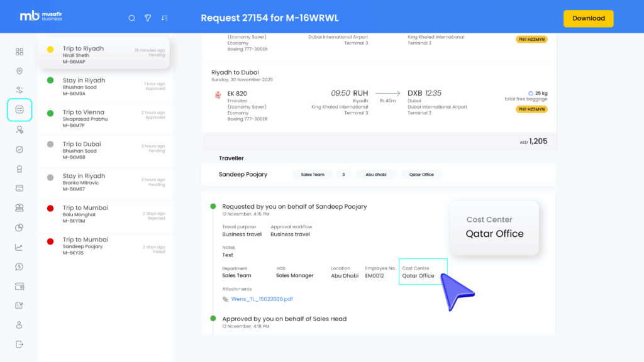Open the dashboard grid icon in sidebar
The image size is (644, 362).
coord(19,52)
